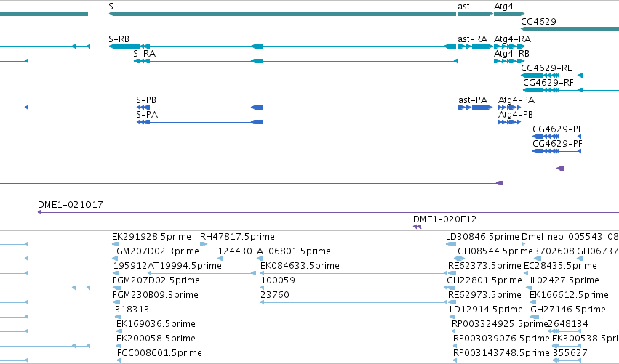Click the ast-RA transcript label
The image size is (619, 364).
[473, 39]
